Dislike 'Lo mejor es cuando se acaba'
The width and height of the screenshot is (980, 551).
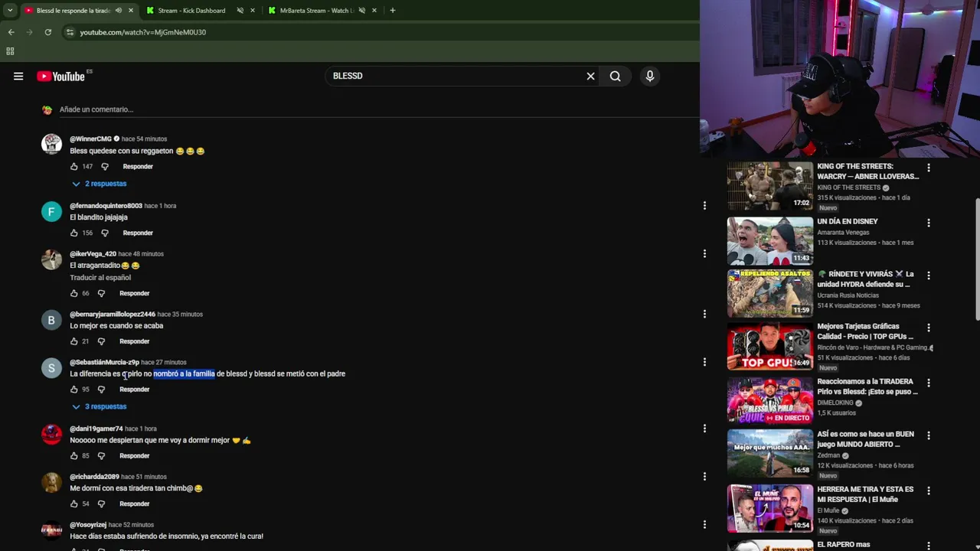[101, 341]
